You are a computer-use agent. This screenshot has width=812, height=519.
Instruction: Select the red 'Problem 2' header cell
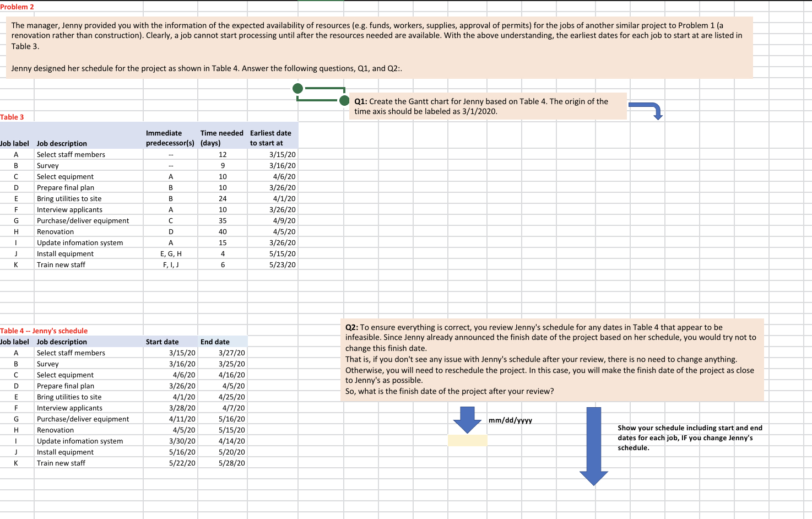pyautogui.click(x=17, y=7)
